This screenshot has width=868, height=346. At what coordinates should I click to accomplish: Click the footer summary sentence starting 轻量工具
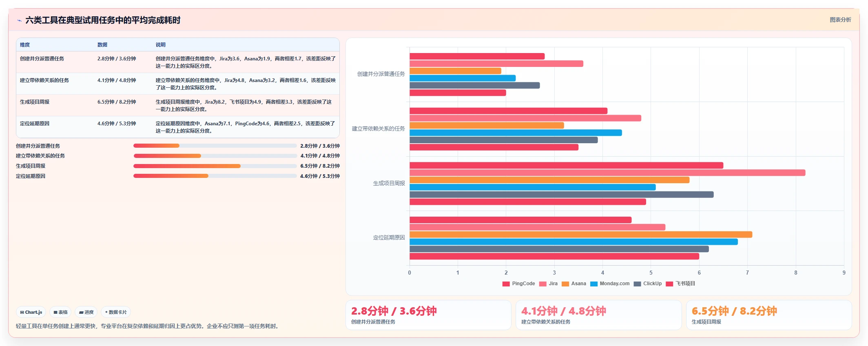pos(148,326)
